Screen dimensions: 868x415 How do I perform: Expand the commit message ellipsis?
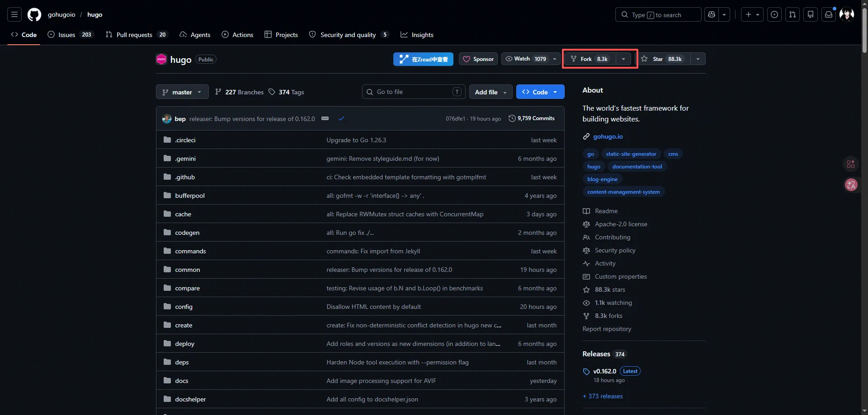click(x=325, y=118)
